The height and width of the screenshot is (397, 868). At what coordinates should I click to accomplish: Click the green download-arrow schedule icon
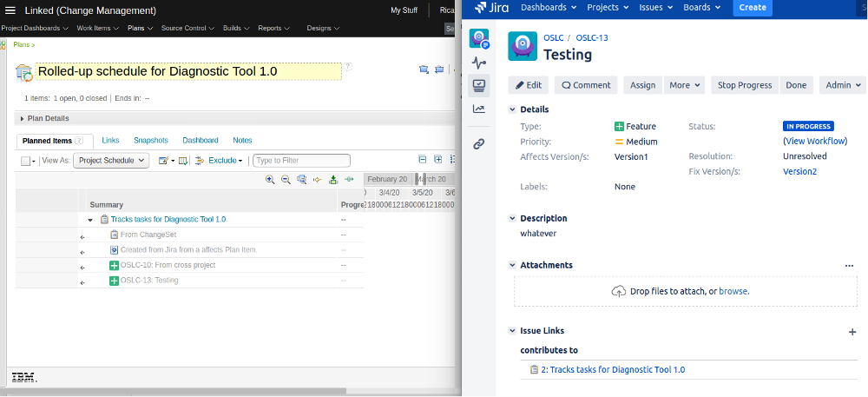tap(333, 180)
